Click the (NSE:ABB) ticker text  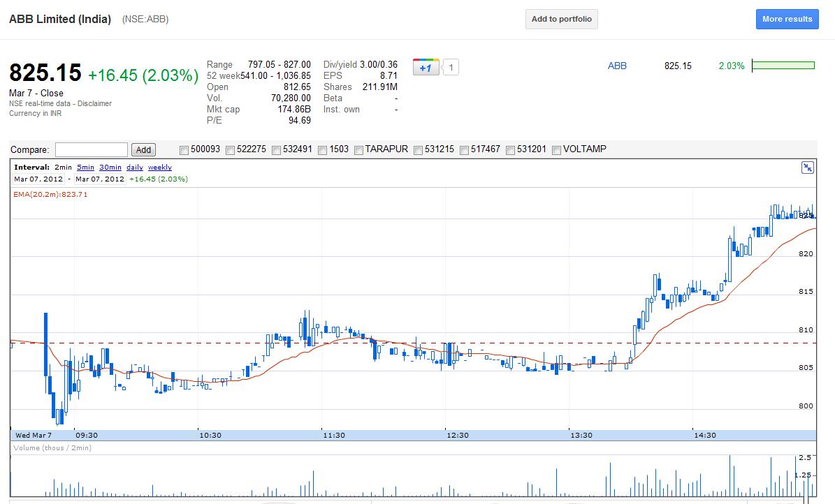coord(145,19)
